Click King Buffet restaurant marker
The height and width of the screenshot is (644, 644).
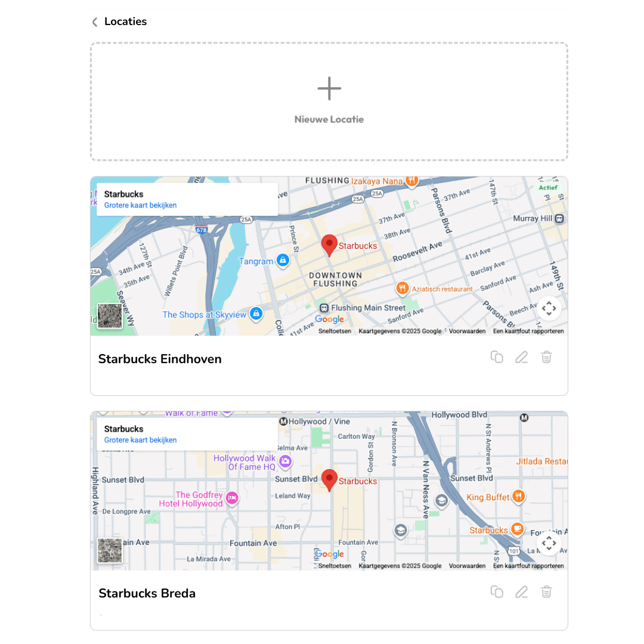tap(519, 496)
